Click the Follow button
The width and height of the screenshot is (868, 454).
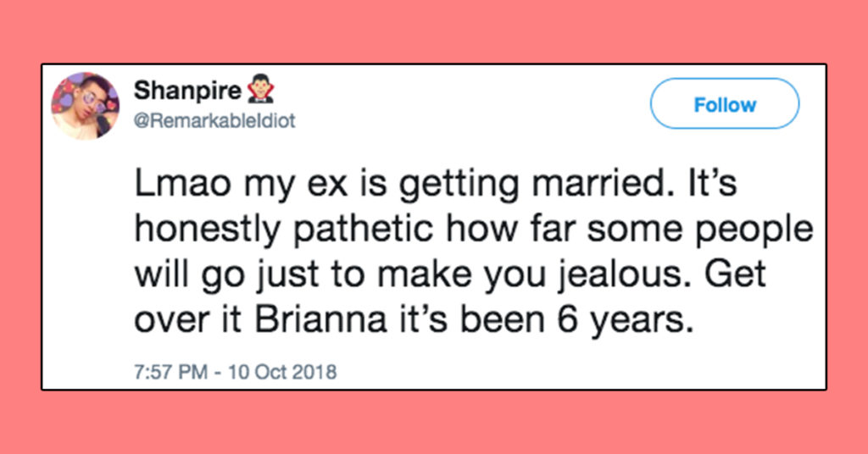point(725,104)
